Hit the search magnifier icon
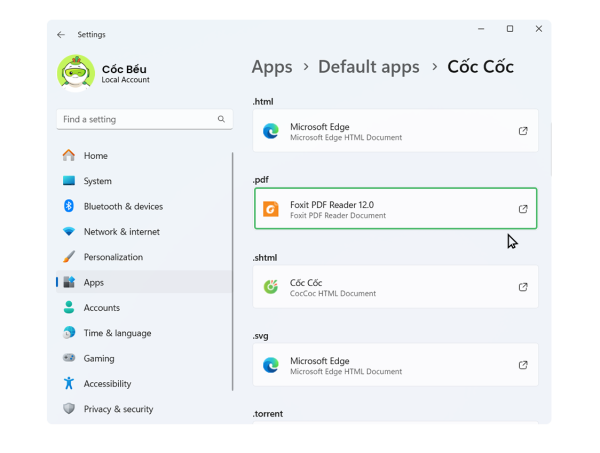This screenshot has width=600, height=453. pyautogui.click(x=221, y=119)
